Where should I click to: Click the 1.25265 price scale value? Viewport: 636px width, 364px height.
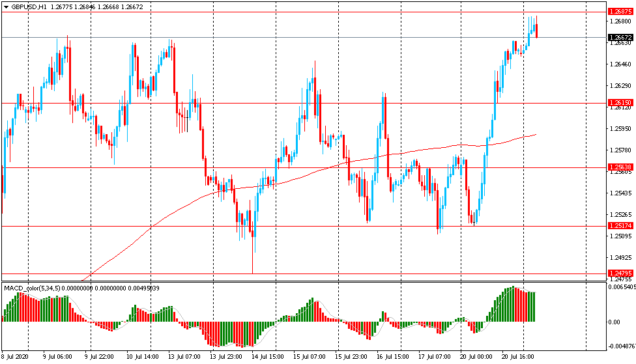coord(620,214)
